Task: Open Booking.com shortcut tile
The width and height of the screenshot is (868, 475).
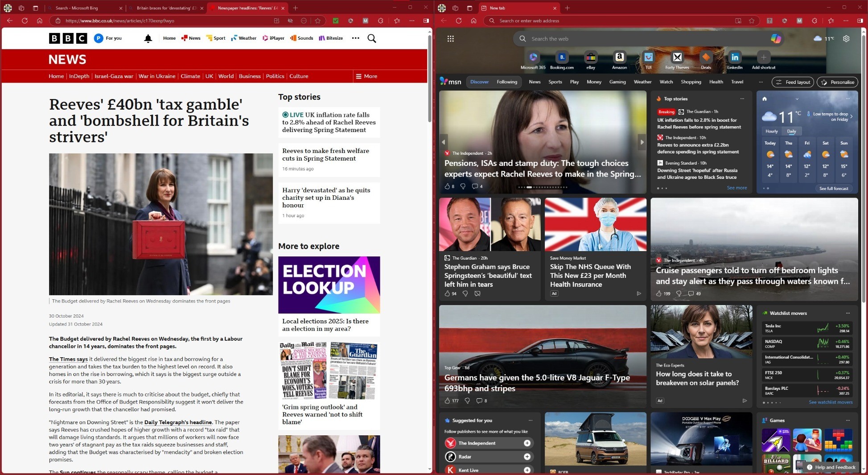Action: (x=562, y=60)
